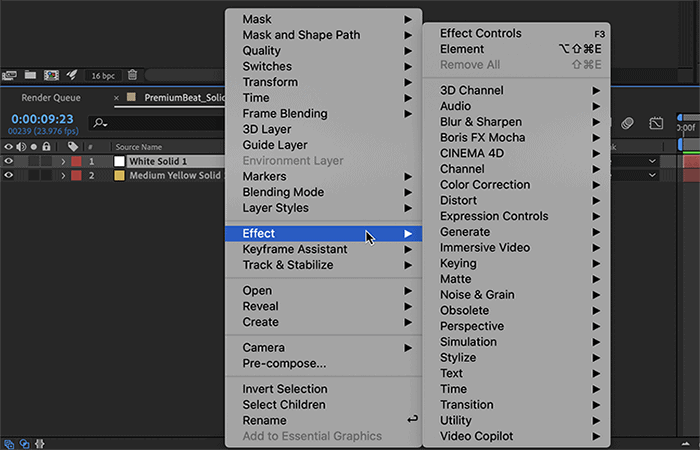
Task: Open the Blending Mode submenu
Action: pyautogui.click(x=324, y=192)
